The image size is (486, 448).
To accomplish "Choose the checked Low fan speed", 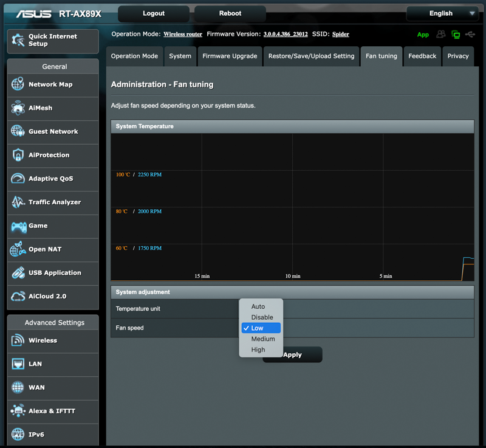I will [261, 328].
